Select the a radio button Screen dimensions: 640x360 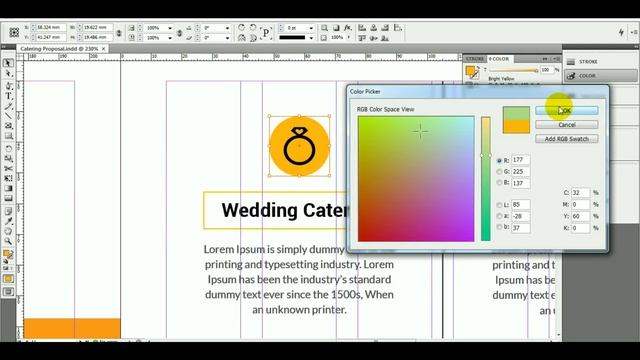pos(499,216)
